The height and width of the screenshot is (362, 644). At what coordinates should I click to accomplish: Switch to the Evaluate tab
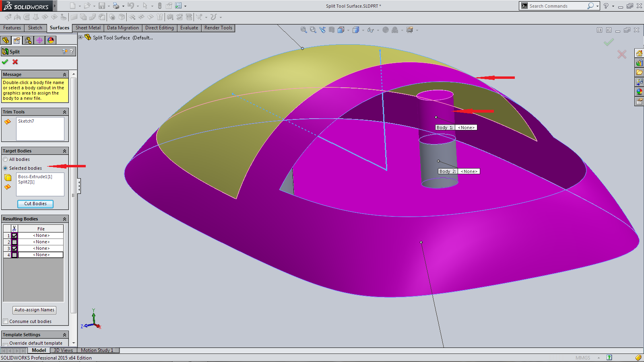[189, 28]
